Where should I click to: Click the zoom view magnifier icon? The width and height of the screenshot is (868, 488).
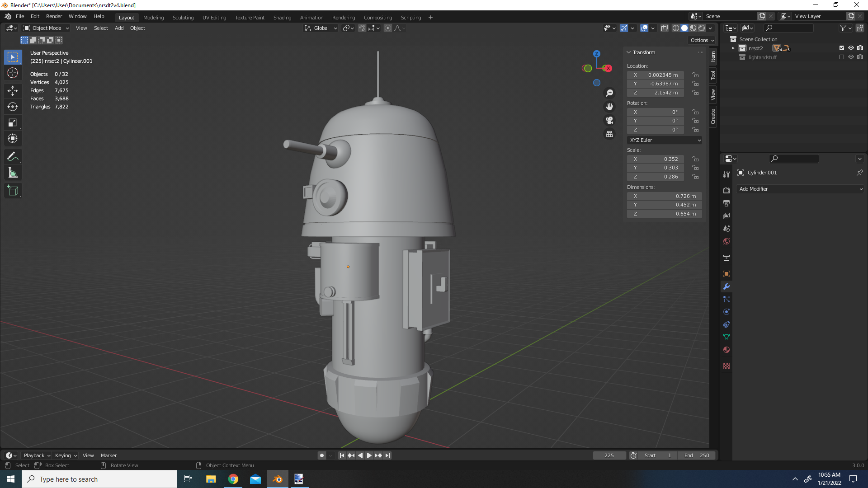click(x=609, y=93)
